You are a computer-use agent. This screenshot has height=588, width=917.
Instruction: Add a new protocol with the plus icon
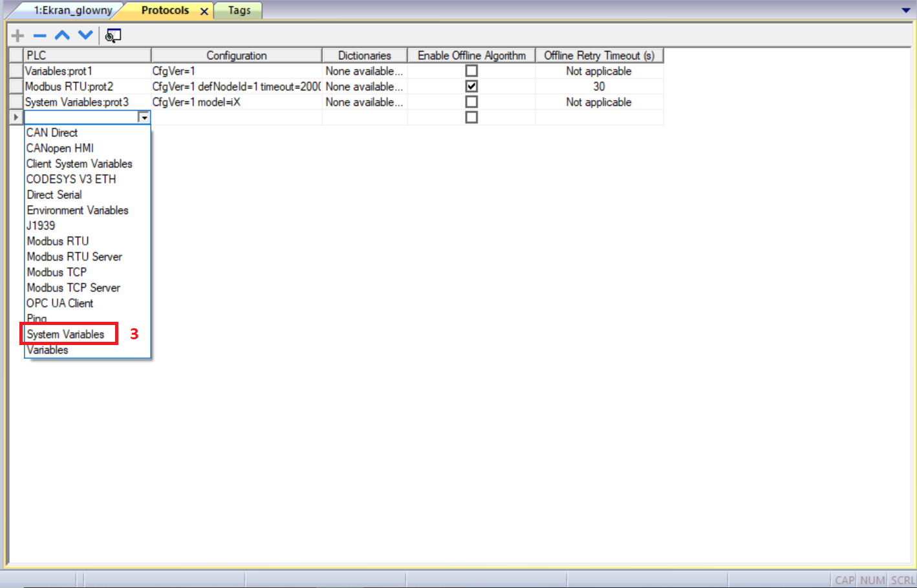click(17, 36)
